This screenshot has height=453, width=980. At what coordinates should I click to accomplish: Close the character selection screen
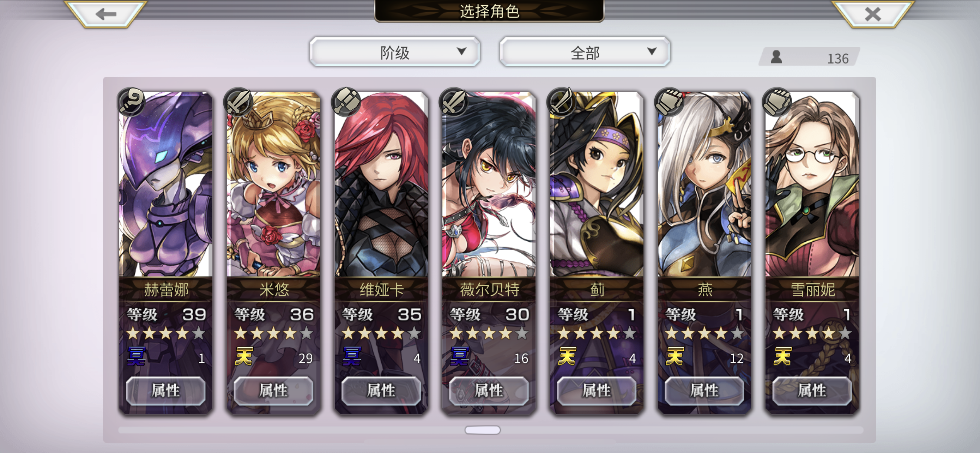pos(872,14)
